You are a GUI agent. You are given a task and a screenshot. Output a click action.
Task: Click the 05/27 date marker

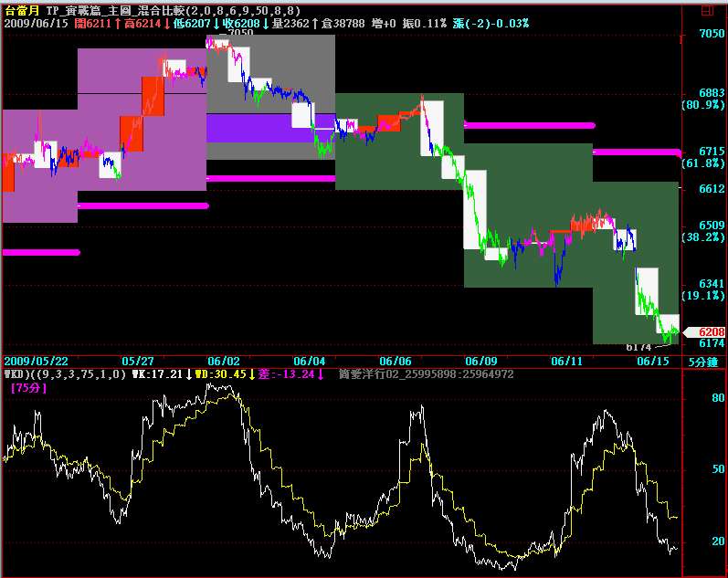pyautogui.click(x=137, y=362)
